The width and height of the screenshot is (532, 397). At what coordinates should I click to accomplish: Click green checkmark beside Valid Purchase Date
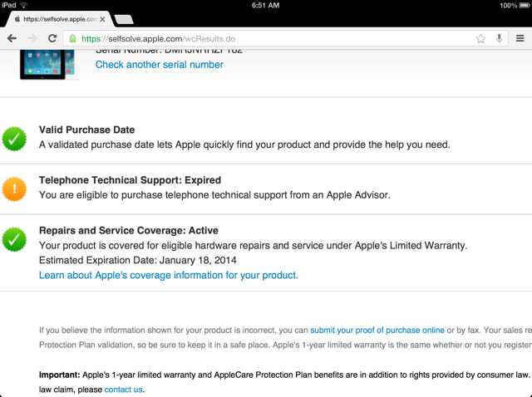pos(14,139)
